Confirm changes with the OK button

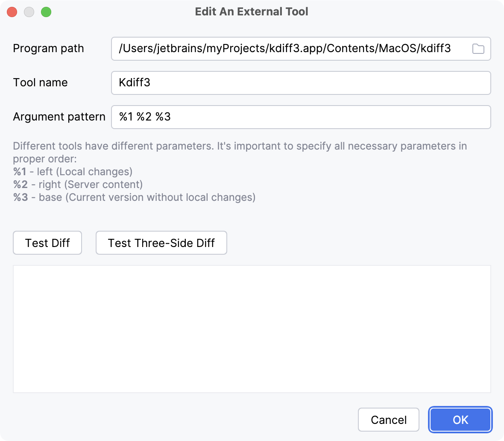pos(460,420)
